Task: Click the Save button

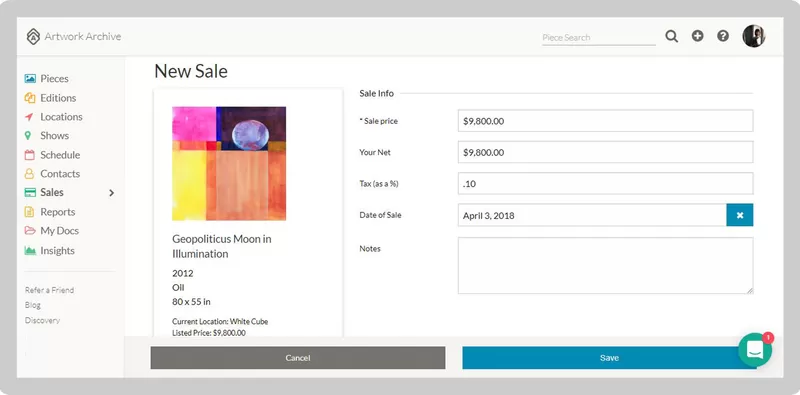Action: pyautogui.click(x=609, y=358)
